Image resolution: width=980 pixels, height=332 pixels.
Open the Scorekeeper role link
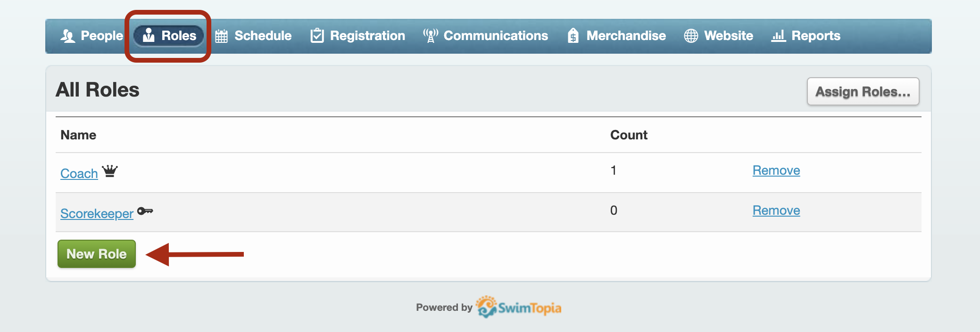(x=97, y=213)
